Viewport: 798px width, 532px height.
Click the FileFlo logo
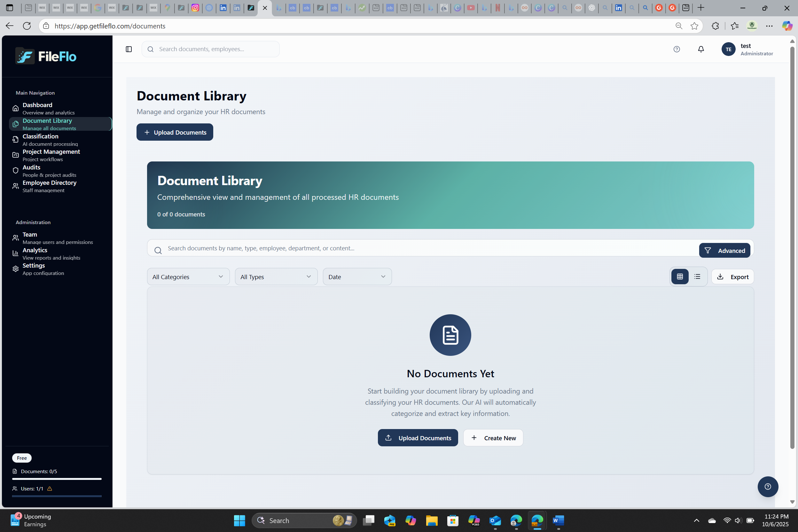(46, 56)
